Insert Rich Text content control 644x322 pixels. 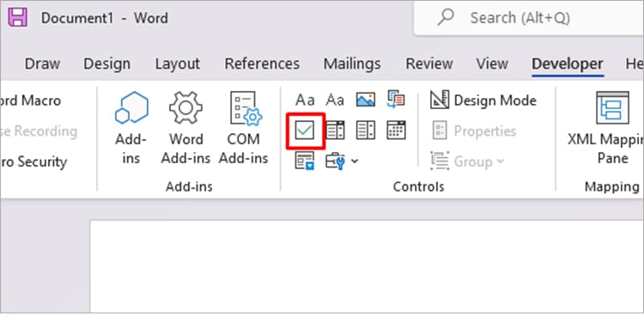305,100
